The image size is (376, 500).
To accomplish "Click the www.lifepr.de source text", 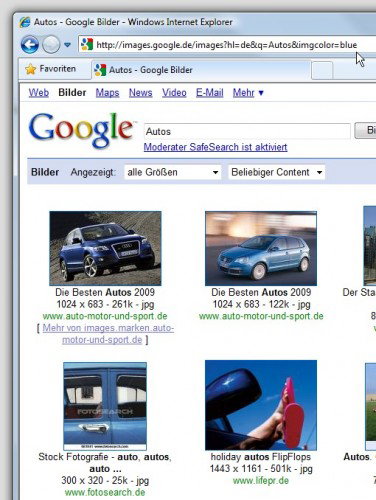I will click(x=261, y=481).
